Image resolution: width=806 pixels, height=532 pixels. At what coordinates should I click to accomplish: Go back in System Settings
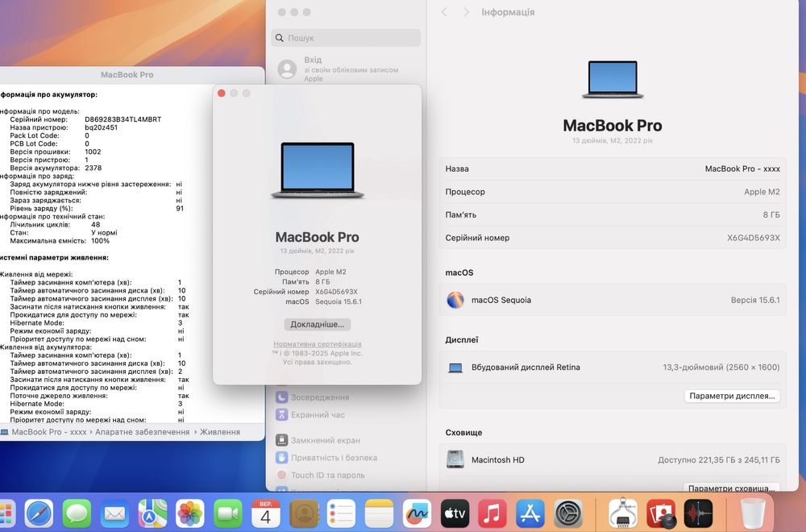tap(444, 12)
